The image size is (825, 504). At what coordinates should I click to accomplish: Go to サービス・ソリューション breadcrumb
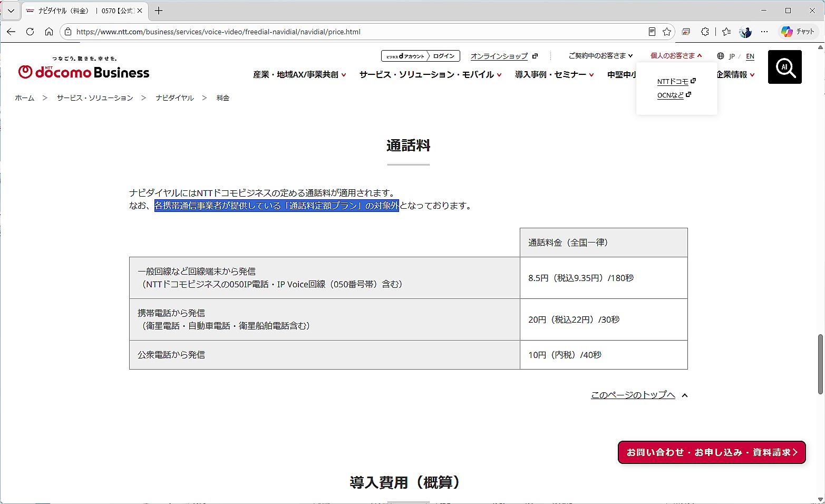coord(95,98)
